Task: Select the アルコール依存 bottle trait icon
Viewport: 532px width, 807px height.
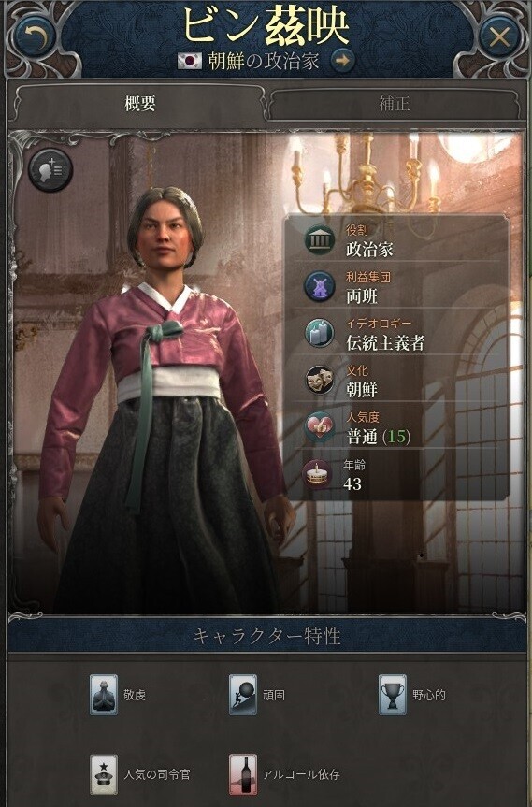Action: click(243, 774)
